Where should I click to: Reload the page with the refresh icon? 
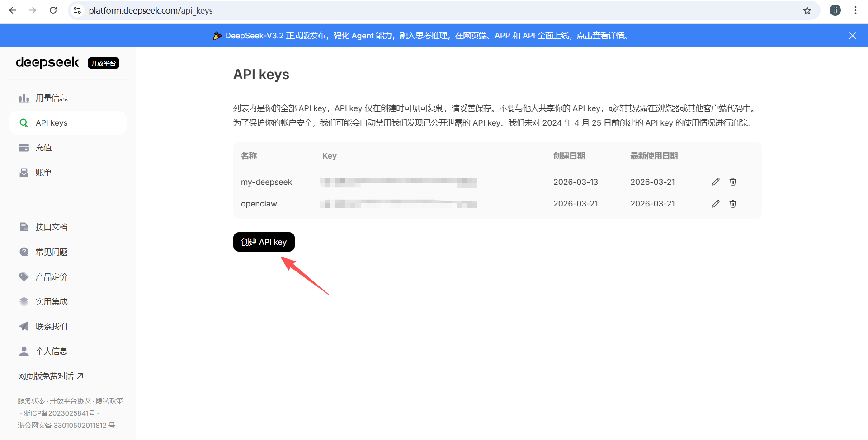click(x=53, y=10)
